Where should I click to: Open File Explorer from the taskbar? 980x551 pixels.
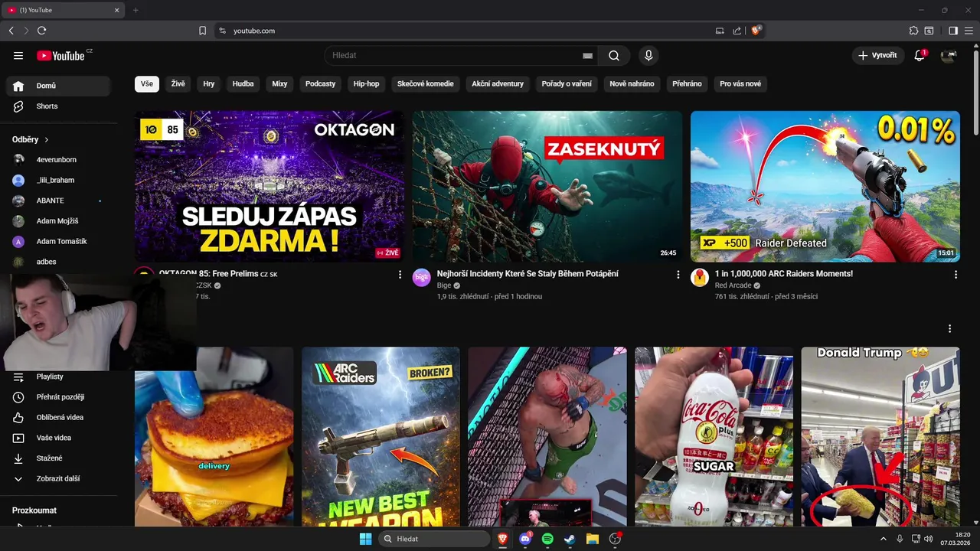[x=592, y=539]
